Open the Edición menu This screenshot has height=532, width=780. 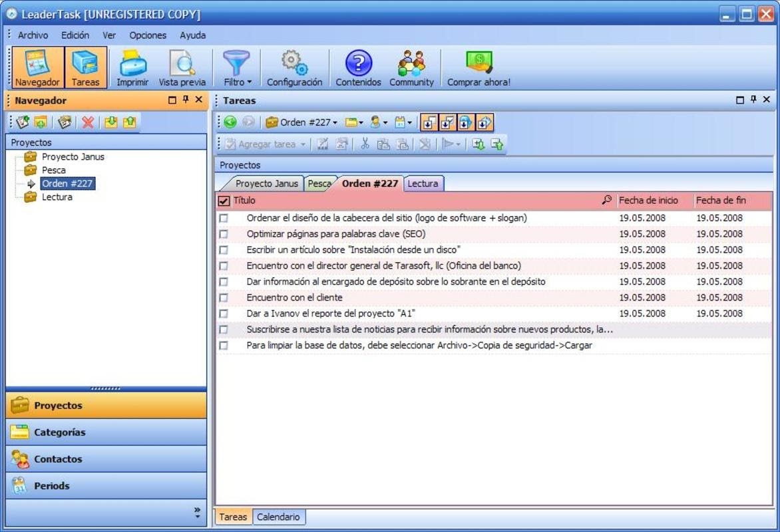pos(75,35)
